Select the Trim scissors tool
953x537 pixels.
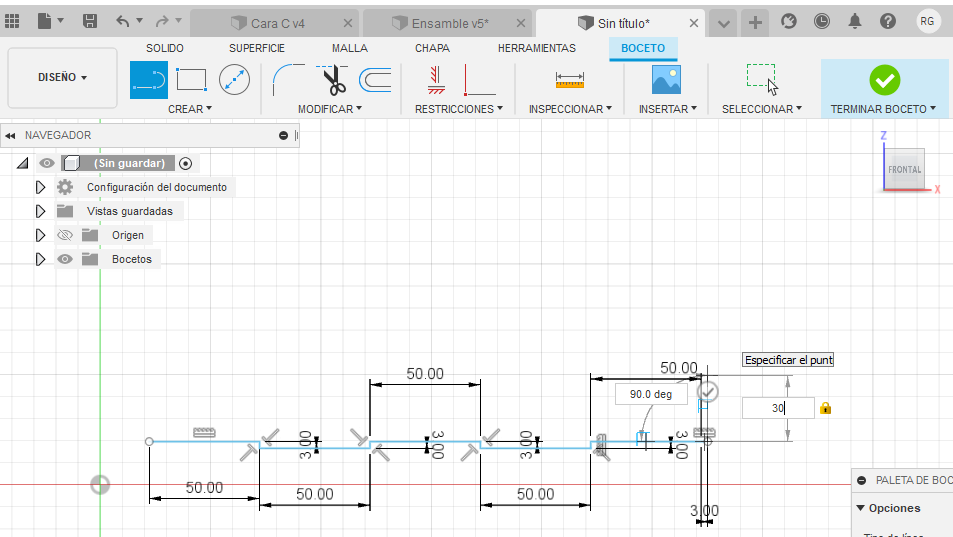pos(332,80)
